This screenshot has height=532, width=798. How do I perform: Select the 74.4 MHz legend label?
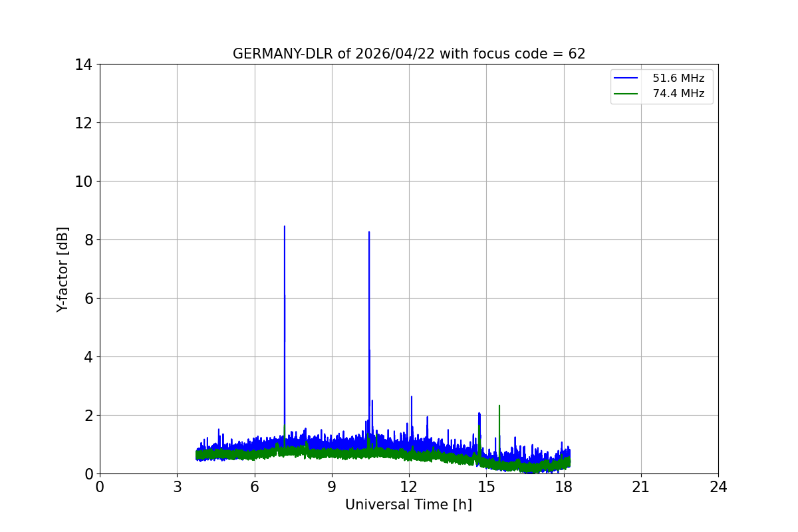point(678,94)
